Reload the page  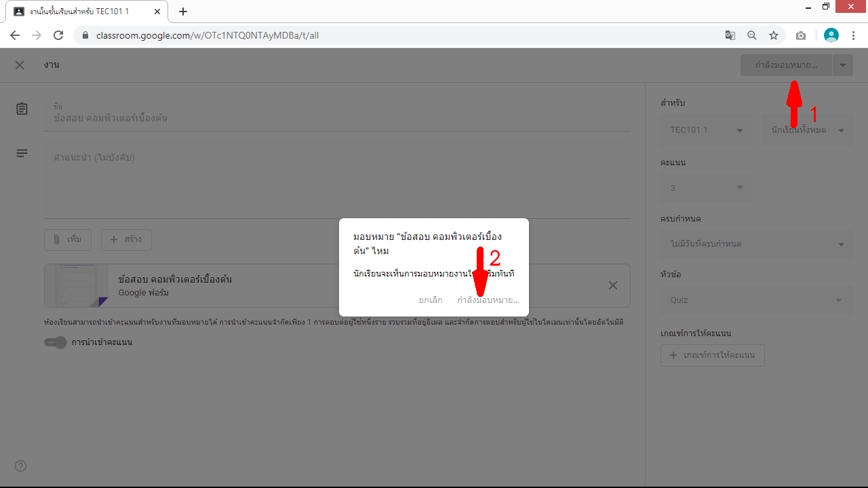58,35
